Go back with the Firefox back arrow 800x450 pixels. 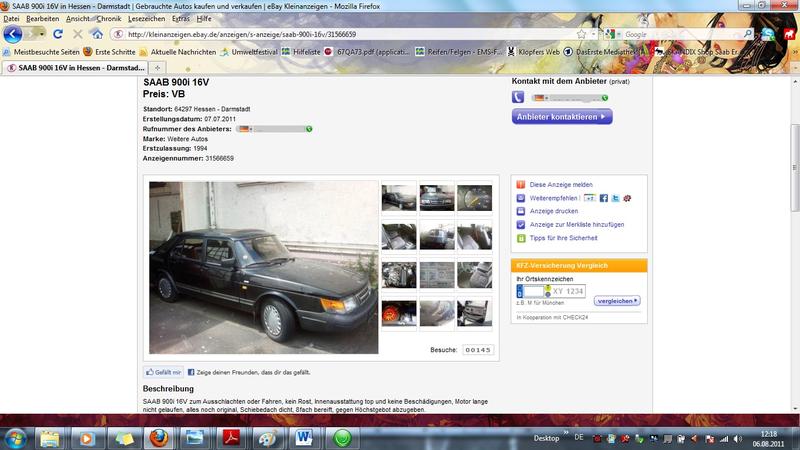coord(13,34)
